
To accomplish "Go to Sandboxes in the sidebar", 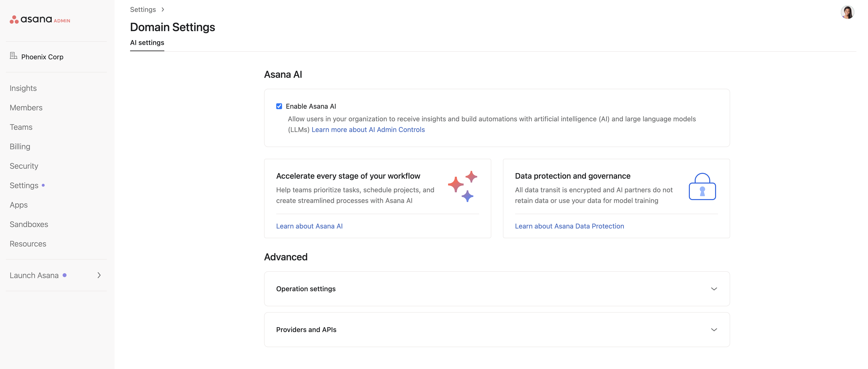I will (x=29, y=224).
